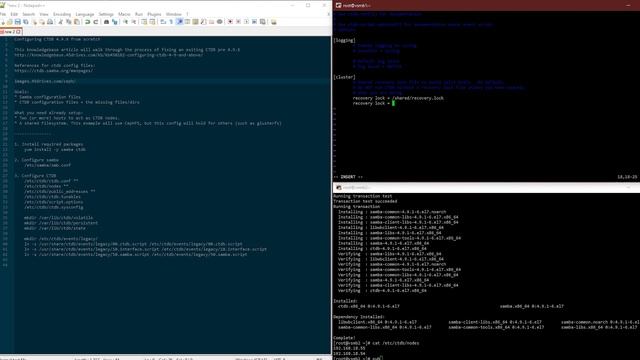This screenshot has height=360, width=640.
Task: Click the 'yum install -y samba ctdb' line
Action: pyautogui.click(x=55, y=149)
